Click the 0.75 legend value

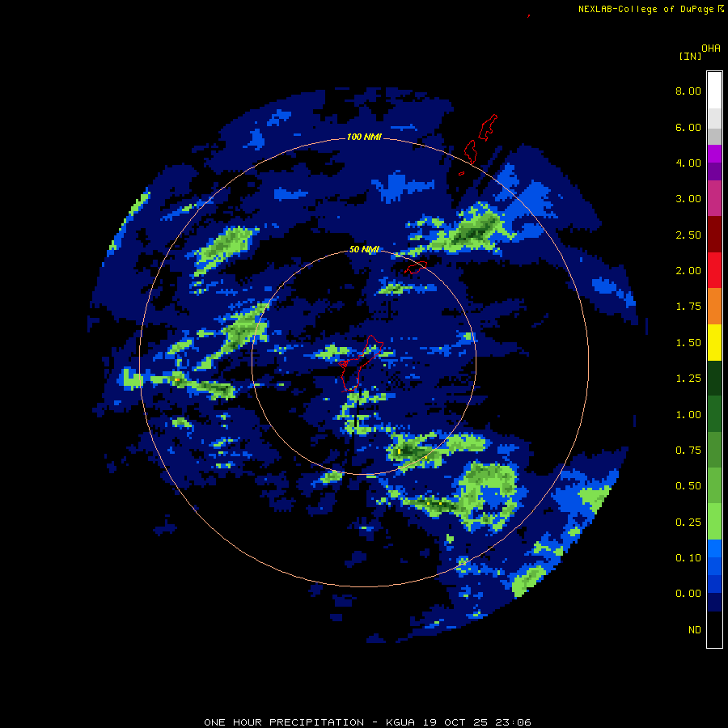pos(688,451)
